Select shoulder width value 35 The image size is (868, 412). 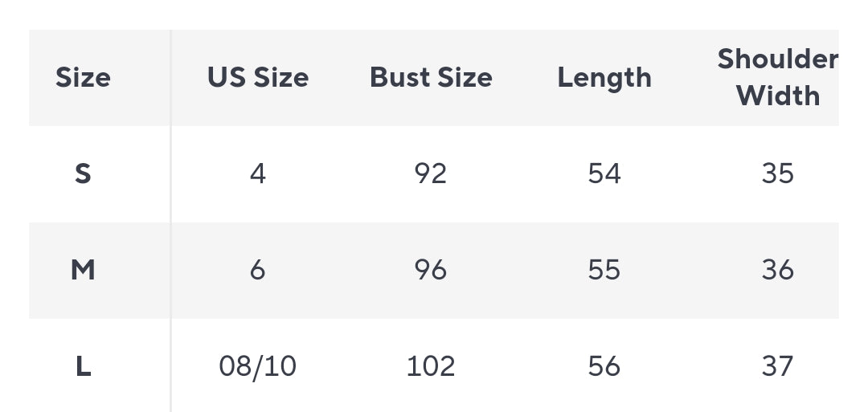coord(777,173)
